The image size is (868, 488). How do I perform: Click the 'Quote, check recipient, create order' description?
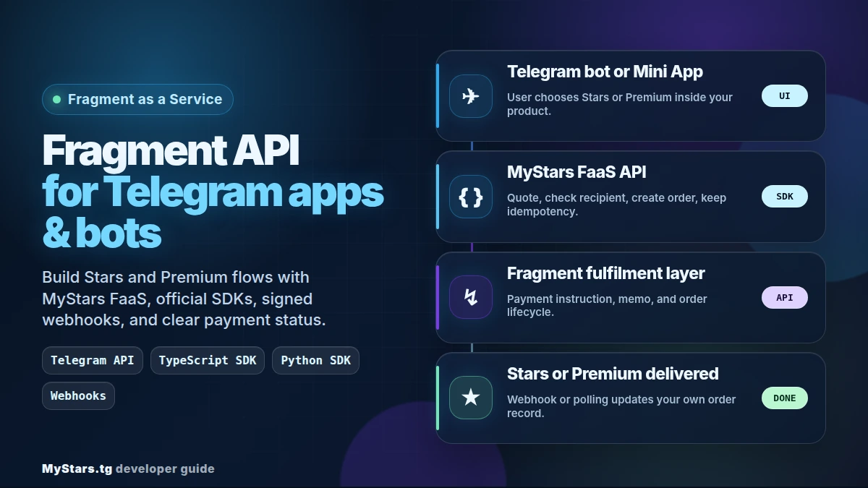tap(616, 205)
